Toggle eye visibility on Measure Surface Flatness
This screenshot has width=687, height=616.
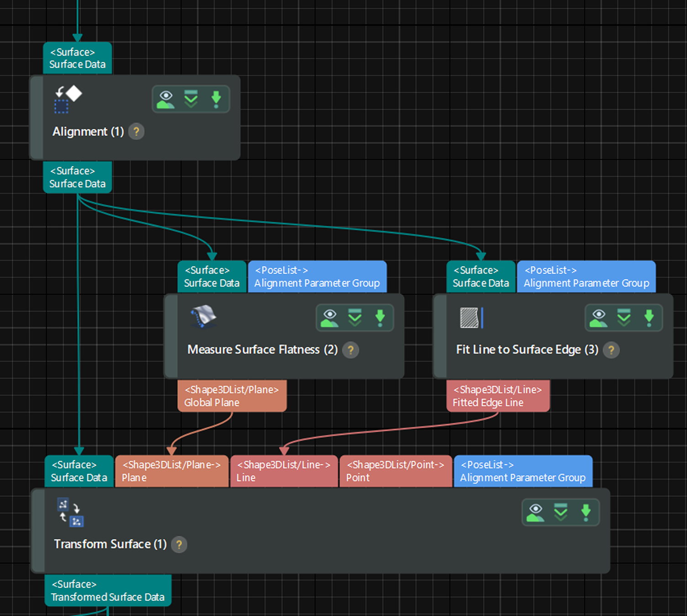click(x=330, y=318)
